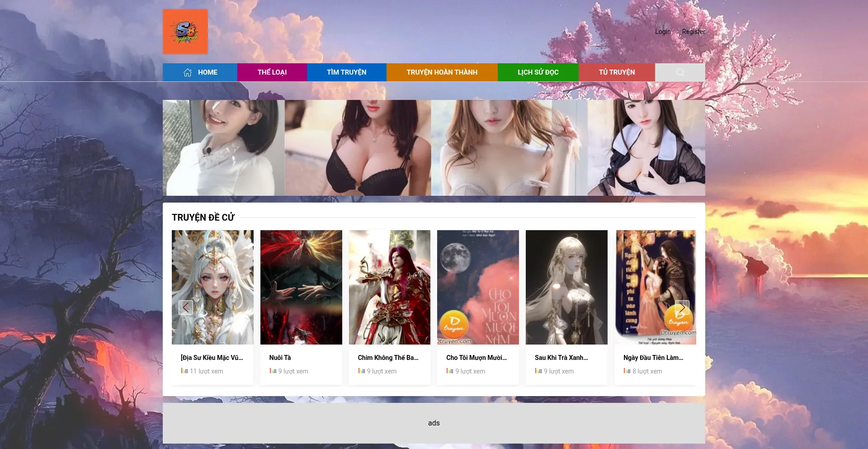Screen dimensions: 868x449
Task: Go to the HOME menu item
Action: click(200, 72)
